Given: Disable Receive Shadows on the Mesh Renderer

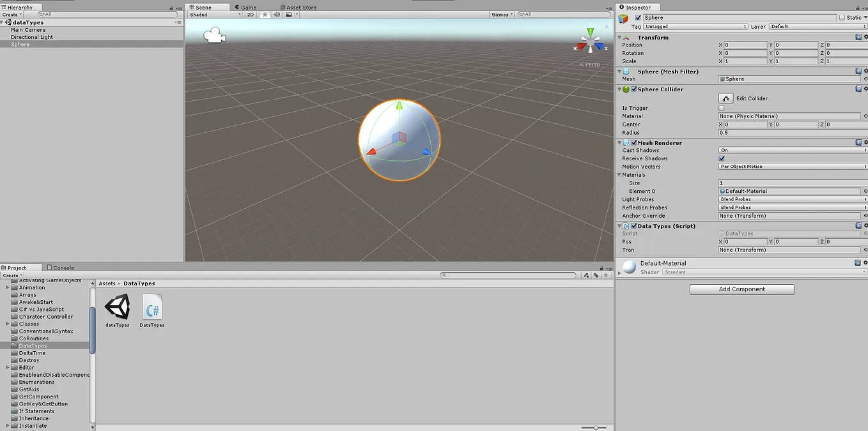Looking at the screenshot, I should (x=722, y=158).
